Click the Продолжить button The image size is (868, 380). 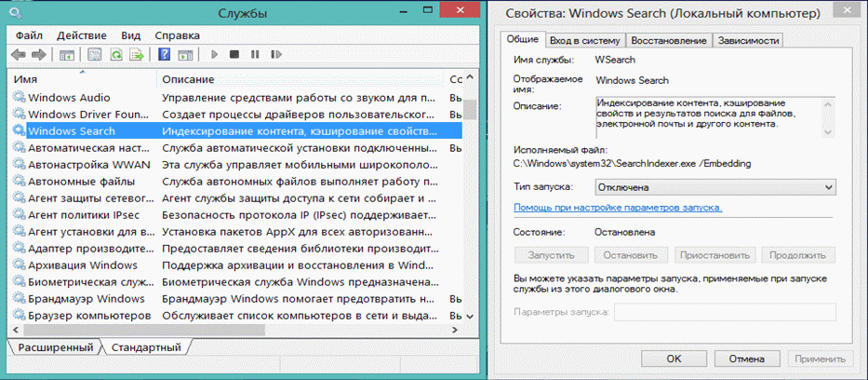(x=799, y=255)
